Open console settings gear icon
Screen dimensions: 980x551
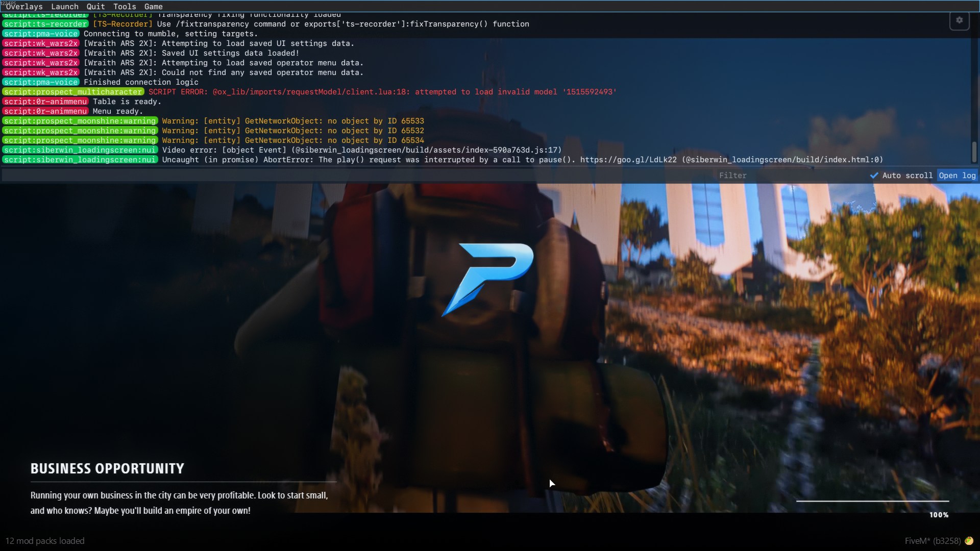point(959,20)
